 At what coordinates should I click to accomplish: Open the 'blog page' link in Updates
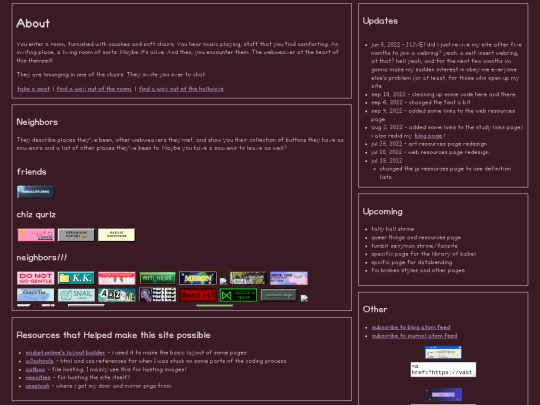click(x=428, y=136)
